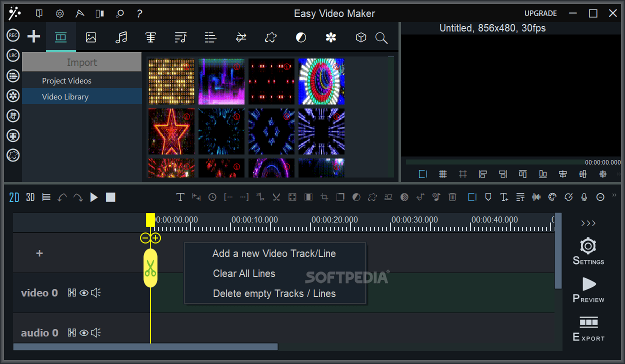Mute the audio 0 track speaker
The width and height of the screenshot is (625, 364).
point(96,332)
